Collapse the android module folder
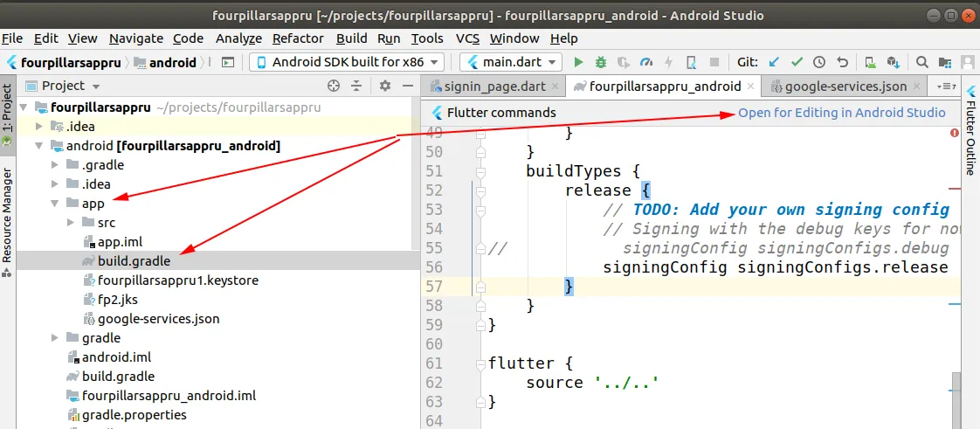This screenshot has width=980, height=429. pos(39,146)
